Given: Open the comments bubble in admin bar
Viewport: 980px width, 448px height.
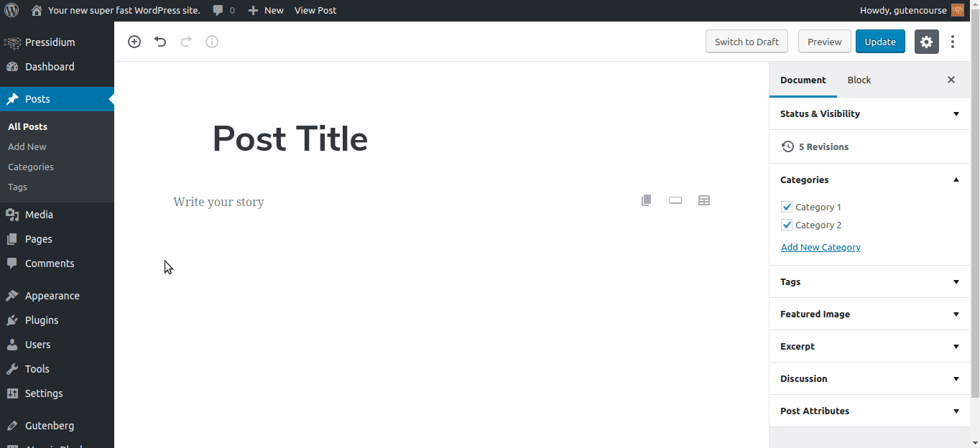Looking at the screenshot, I should tap(223, 10).
